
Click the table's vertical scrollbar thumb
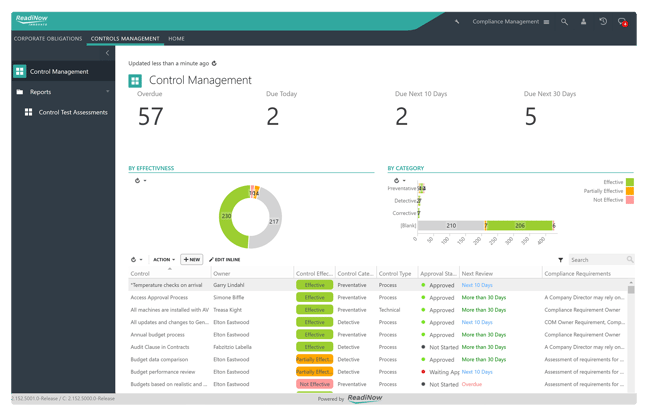pyautogui.click(x=631, y=289)
